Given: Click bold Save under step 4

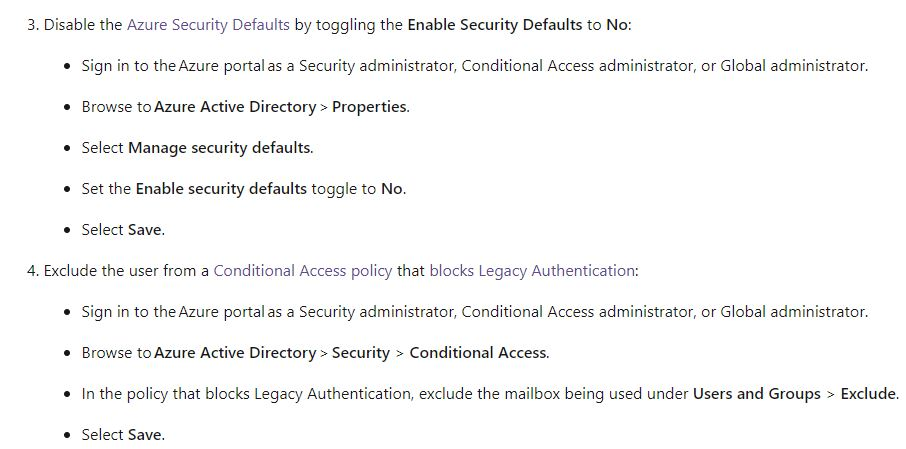Looking at the screenshot, I should 145,435.
